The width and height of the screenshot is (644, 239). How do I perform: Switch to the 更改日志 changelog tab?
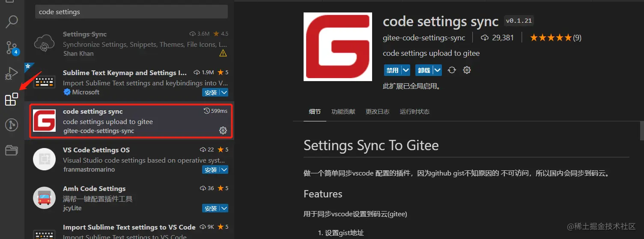pyautogui.click(x=377, y=112)
